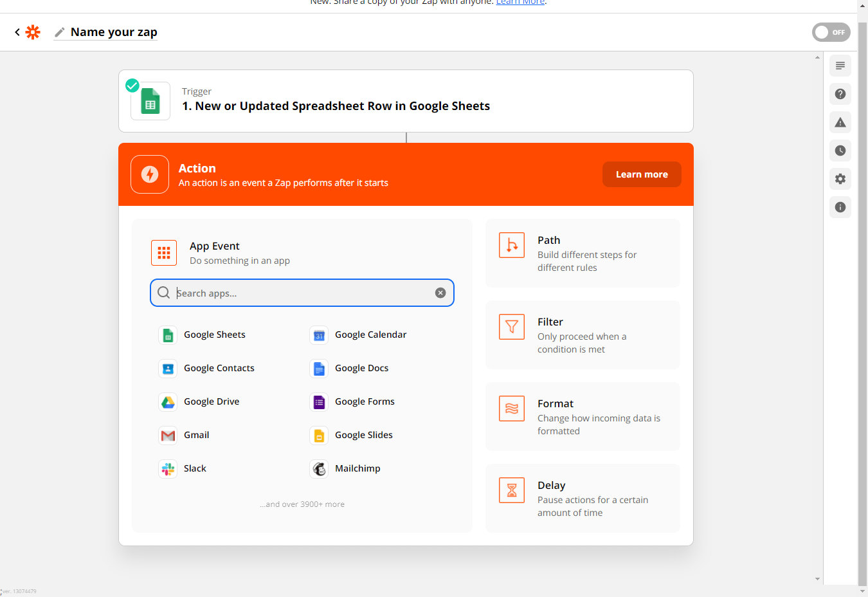Open Zapier home via orange asterisk logo
Viewport: 868px width, 597px height.
pos(33,32)
